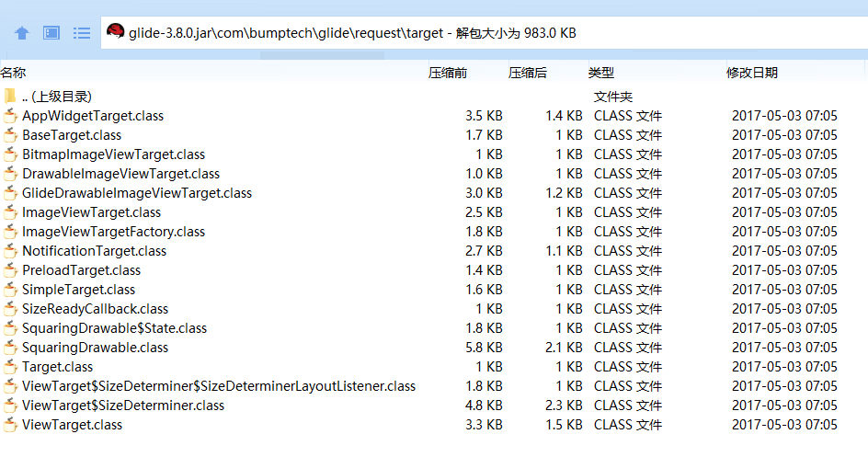Click 5.8 KB size of SquaringDrawable.class
The height and width of the screenshot is (457, 868).
tap(484, 348)
